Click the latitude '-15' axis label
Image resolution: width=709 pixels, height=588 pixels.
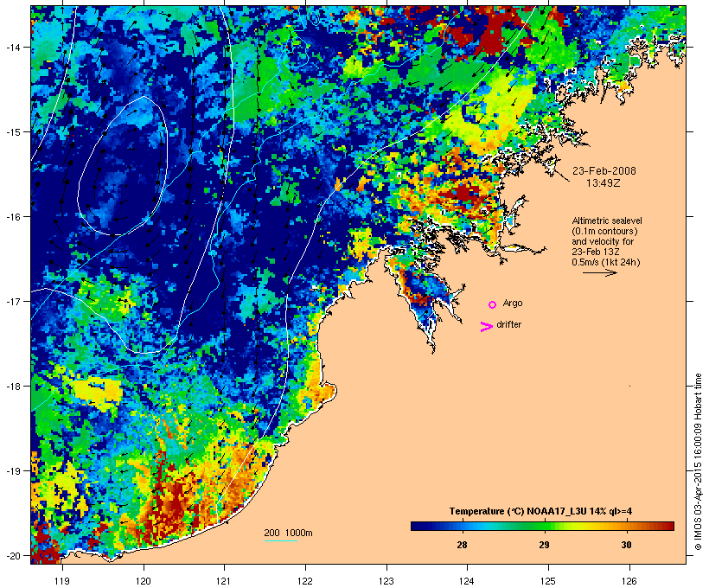click(12, 131)
